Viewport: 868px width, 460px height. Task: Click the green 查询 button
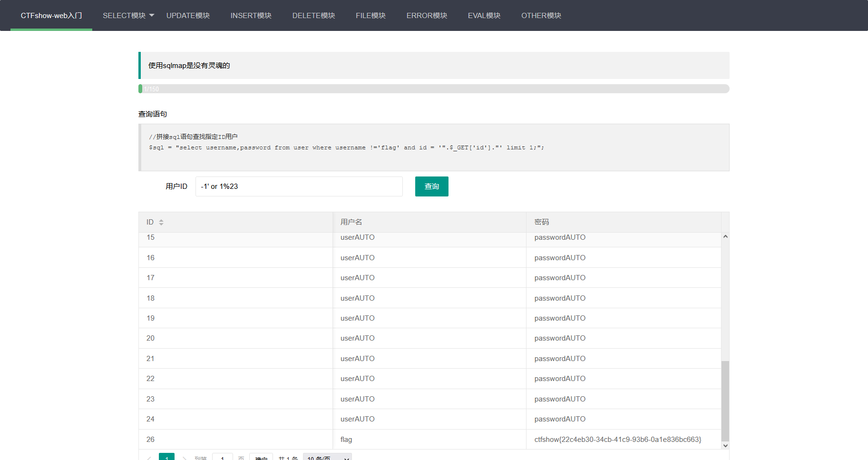coord(432,186)
